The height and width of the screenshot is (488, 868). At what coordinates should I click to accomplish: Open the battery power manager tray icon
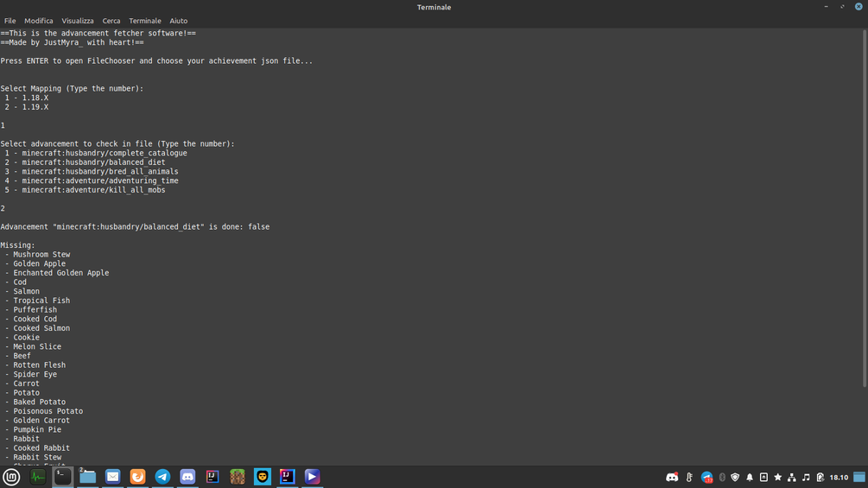[x=820, y=477]
